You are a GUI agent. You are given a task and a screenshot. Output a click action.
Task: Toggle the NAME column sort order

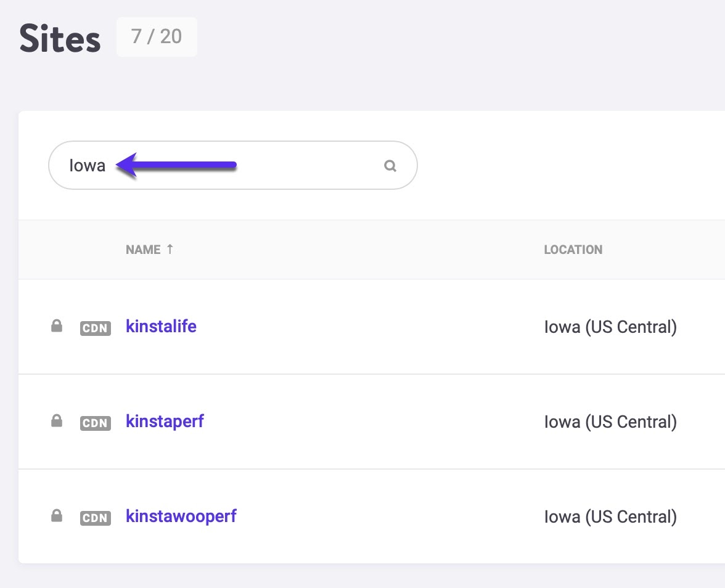tap(143, 249)
